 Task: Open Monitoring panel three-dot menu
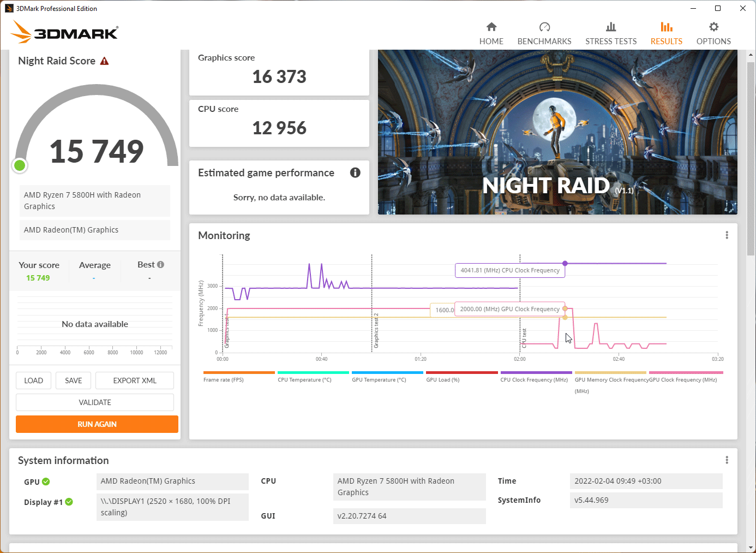(x=727, y=235)
